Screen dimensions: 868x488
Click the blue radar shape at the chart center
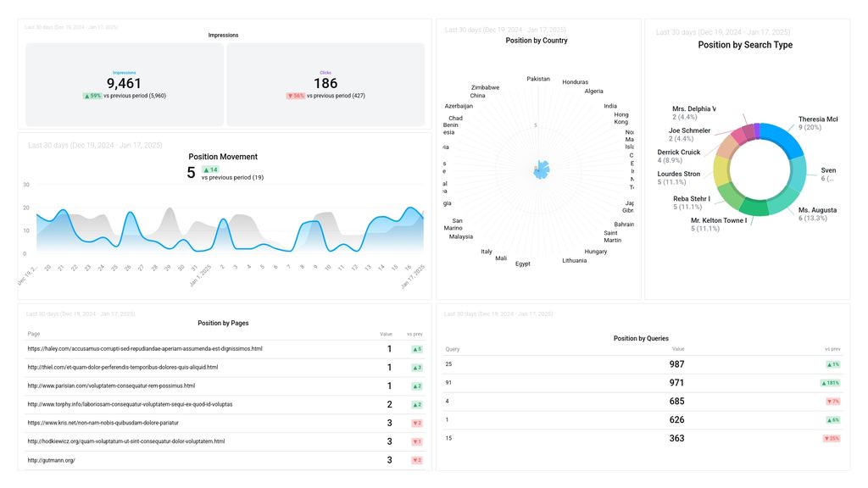point(542,169)
